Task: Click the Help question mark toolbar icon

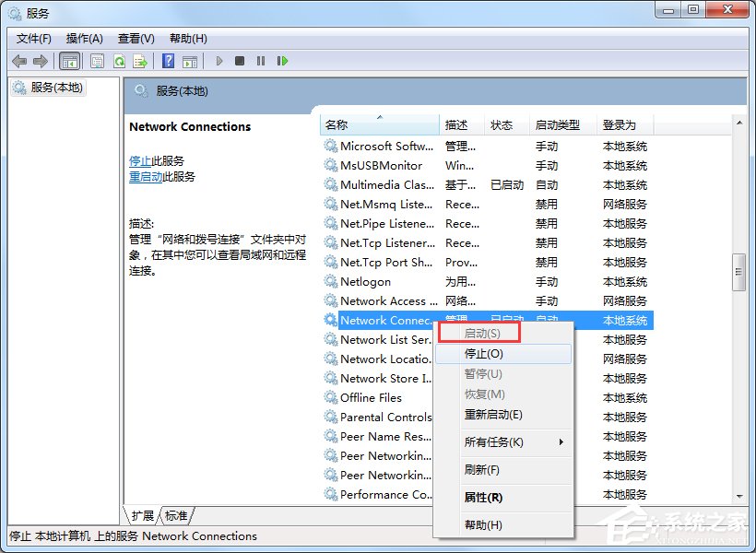Action: (170, 61)
